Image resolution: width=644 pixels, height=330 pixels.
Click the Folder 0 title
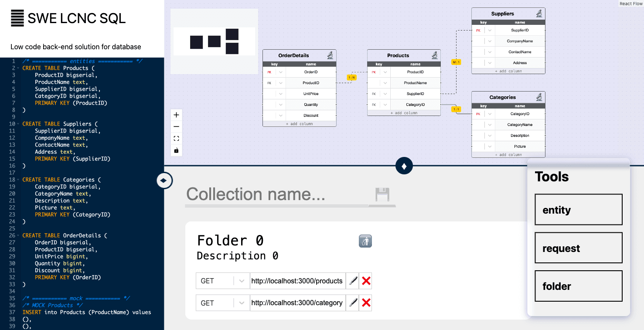click(230, 241)
